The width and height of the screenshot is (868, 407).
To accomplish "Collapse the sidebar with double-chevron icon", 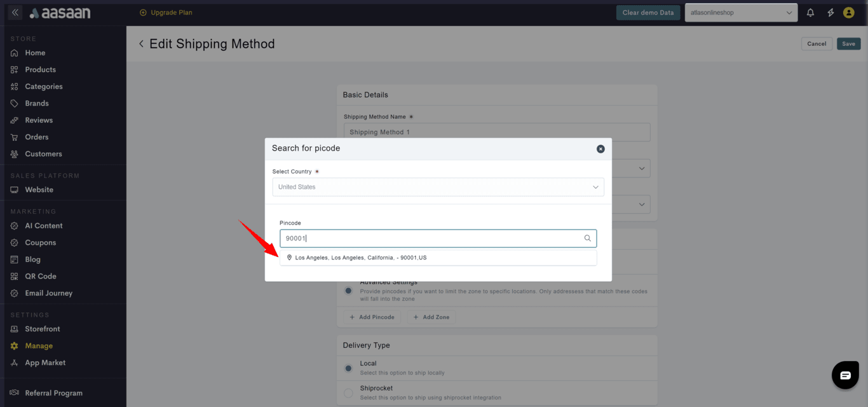I will [x=15, y=13].
